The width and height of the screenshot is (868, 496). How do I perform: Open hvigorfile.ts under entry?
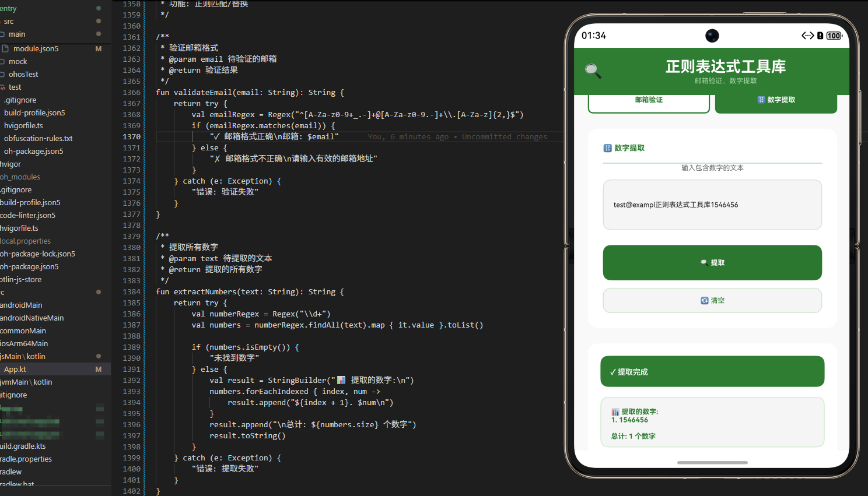(23, 125)
